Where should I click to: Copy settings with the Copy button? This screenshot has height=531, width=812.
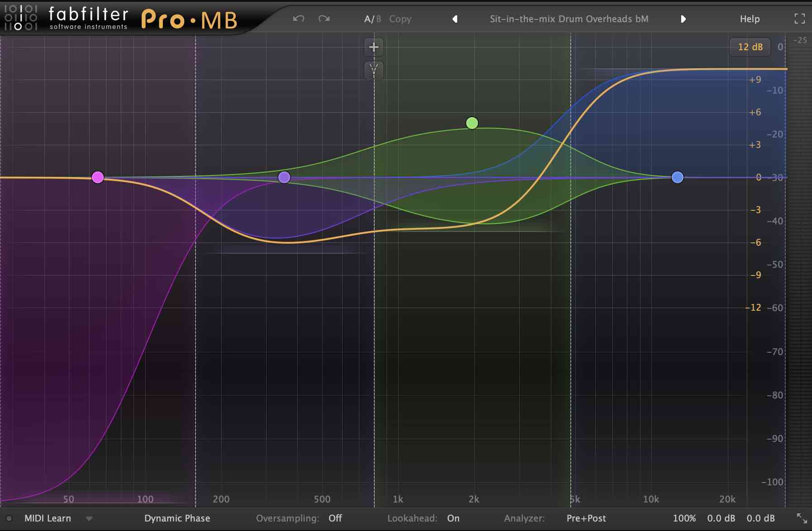tap(400, 19)
